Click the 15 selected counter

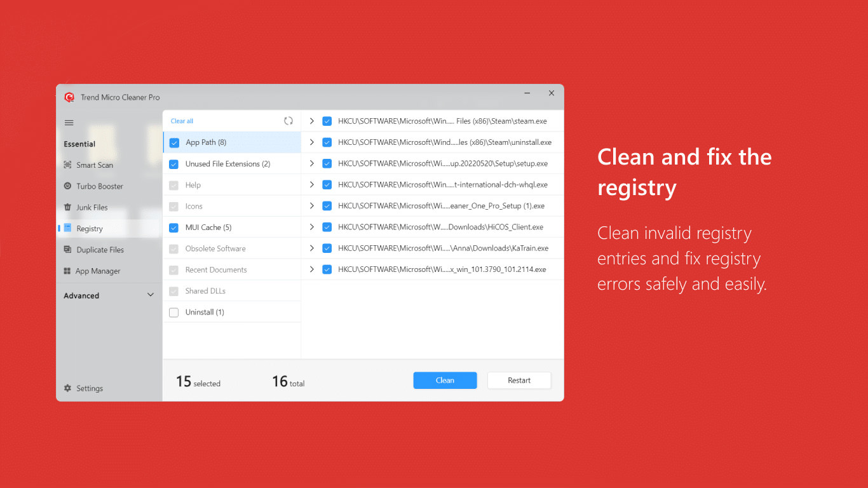[x=198, y=381]
